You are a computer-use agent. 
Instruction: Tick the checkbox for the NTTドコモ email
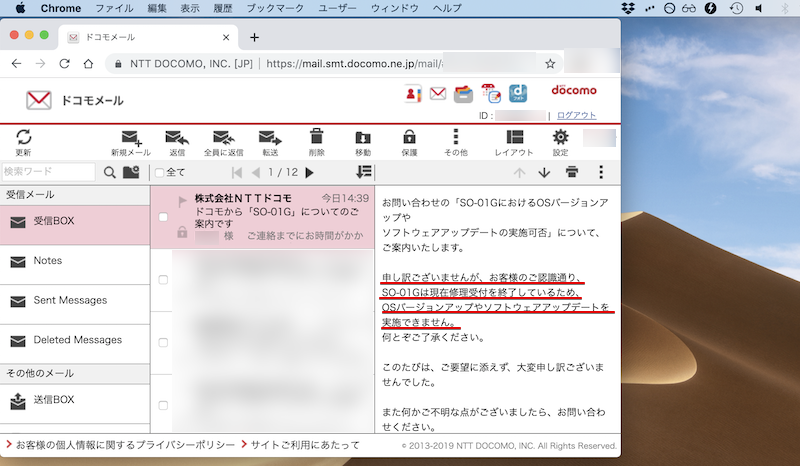click(163, 217)
